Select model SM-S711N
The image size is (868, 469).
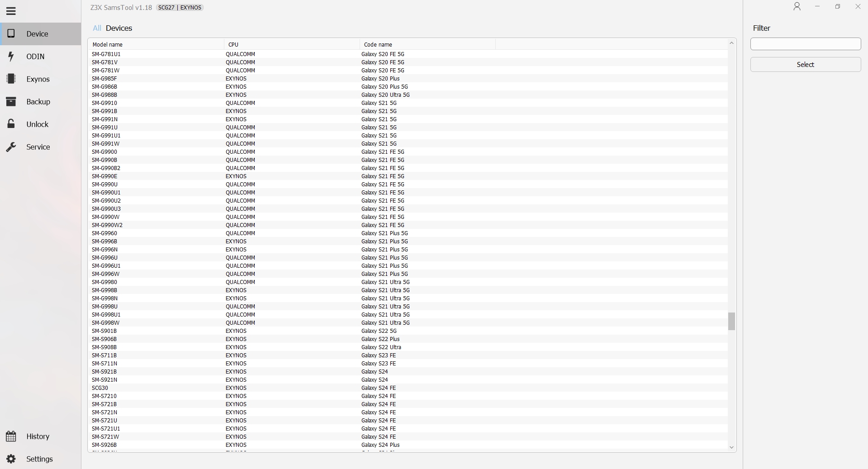point(408,364)
